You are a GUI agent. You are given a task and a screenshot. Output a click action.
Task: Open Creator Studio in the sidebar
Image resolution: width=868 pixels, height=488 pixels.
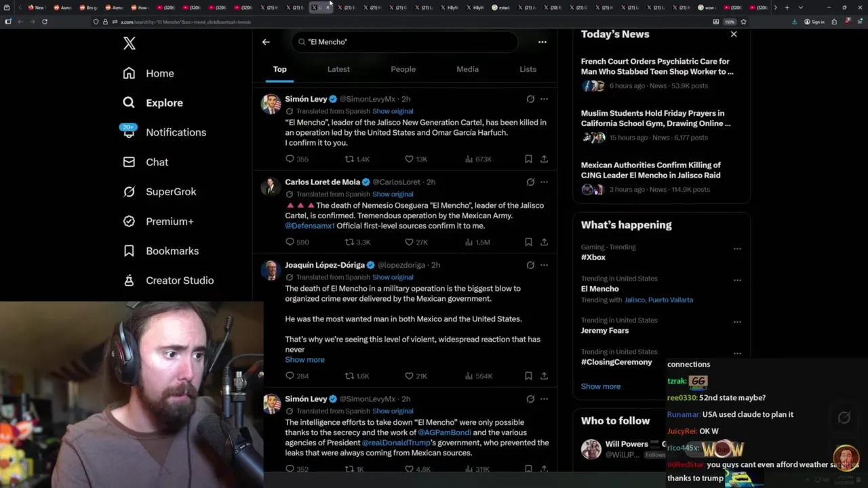click(168, 281)
